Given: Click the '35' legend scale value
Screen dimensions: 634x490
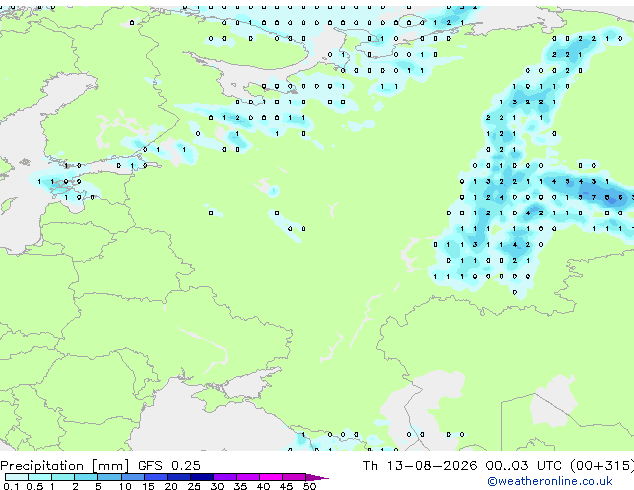Looking at the screenshot, I should [240, 486].
